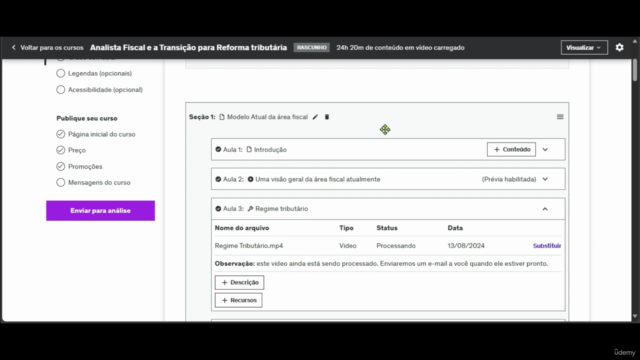Click Voltar para os cursos link
The width and height of the screenshot is (640, 360).
(x=52, y=48)
